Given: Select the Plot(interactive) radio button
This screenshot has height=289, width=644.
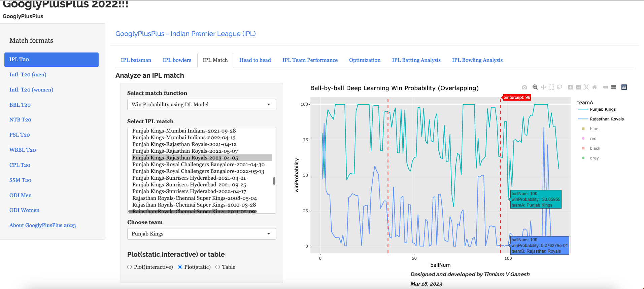Looking at the screenshot, I should pyautogui.click(x=130, y=267).
